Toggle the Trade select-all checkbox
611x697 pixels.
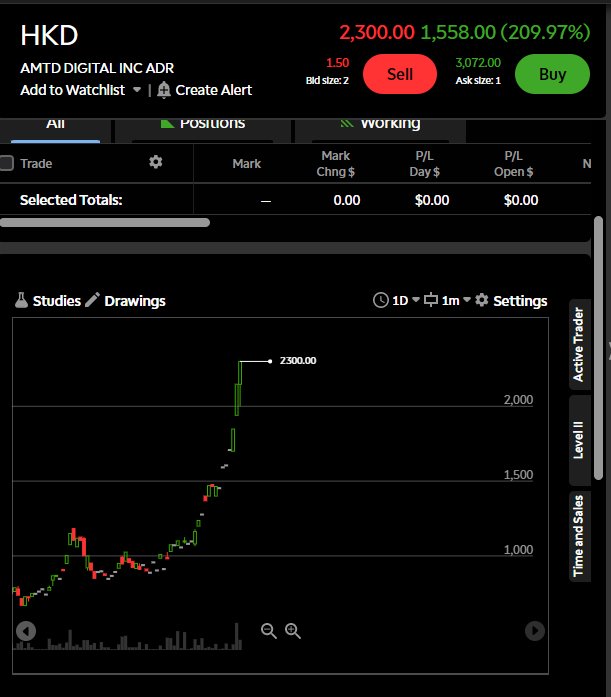[7, 163]
